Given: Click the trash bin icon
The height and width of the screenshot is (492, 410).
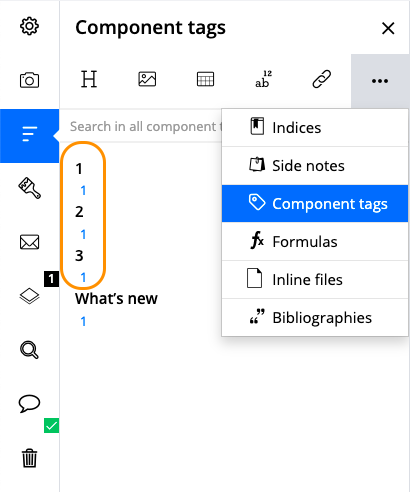Looking at the screenshot, I should click(x=29, y=458).
